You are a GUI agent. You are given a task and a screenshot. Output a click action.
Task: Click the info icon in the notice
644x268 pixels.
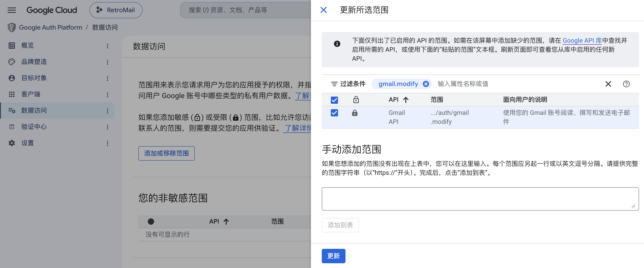[x=337, y=44]
